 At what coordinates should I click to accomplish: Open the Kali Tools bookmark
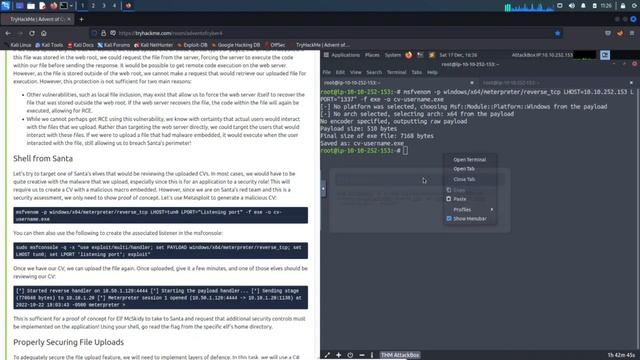coord(49,45)
